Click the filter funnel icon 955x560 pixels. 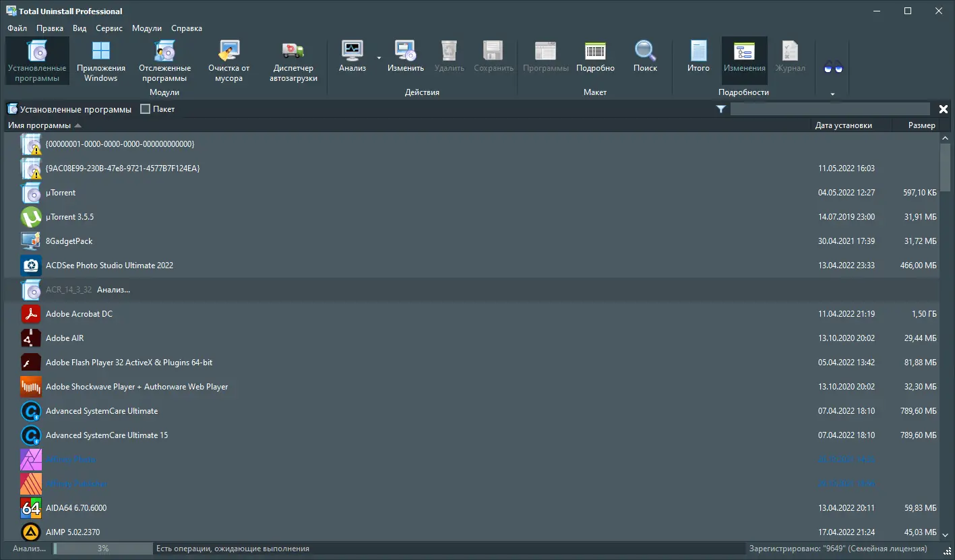pyautogui.click(x=720, y=109)
